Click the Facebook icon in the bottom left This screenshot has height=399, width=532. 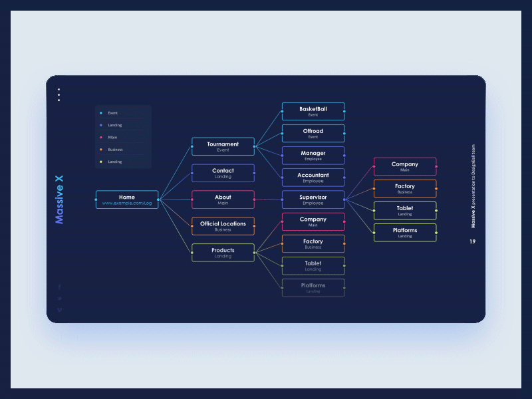coord(59,287)
